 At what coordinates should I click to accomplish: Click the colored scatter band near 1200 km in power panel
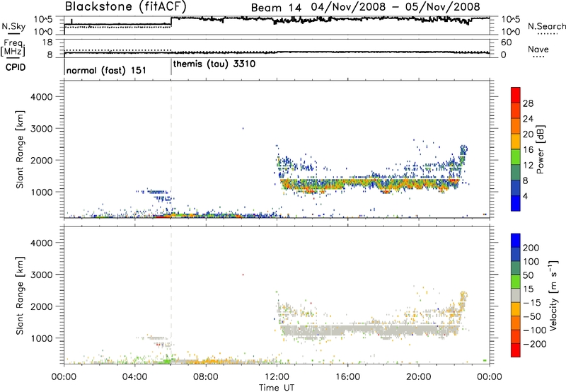point(370,185)
